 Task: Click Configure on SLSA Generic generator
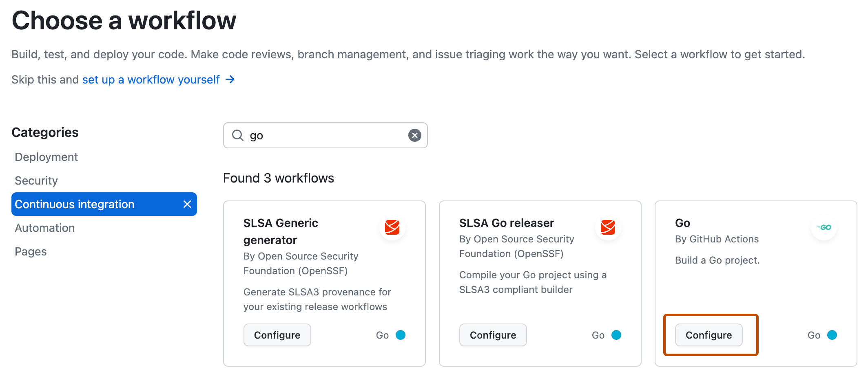click(277, 335)
